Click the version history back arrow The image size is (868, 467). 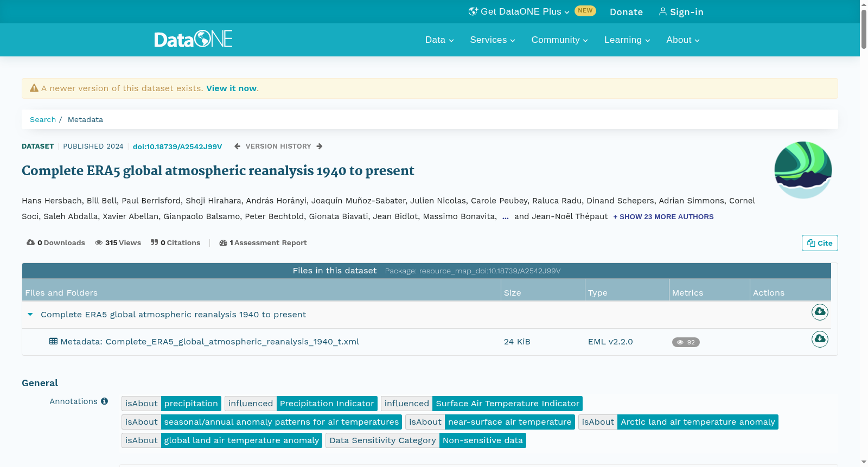(x=237, y=146)
